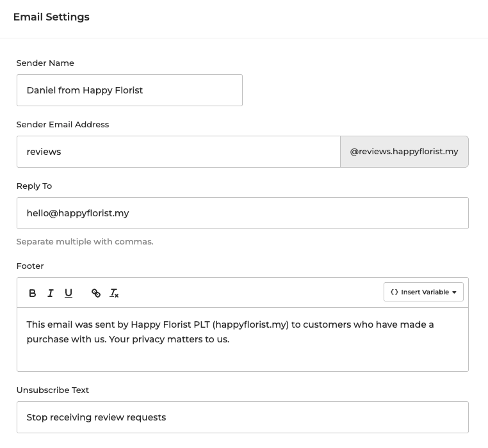Apply italic formatting in Footer editor
Viewport: 488px width, 448px height.
click(x=51, y=293)
